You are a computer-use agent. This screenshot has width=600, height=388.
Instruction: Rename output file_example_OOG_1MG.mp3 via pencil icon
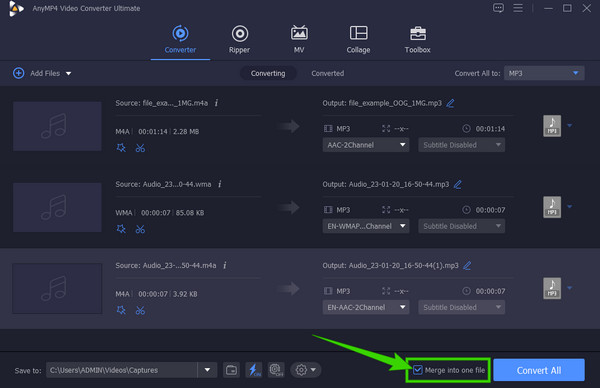[450, 103]
